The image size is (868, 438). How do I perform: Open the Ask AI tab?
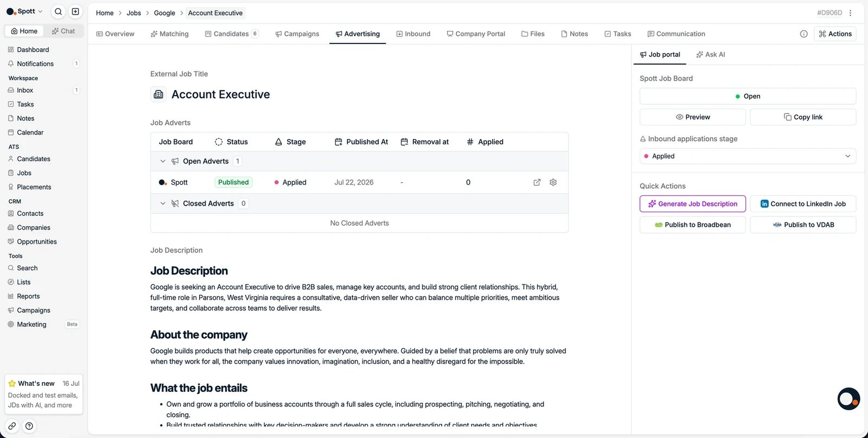tap(711, 54)
